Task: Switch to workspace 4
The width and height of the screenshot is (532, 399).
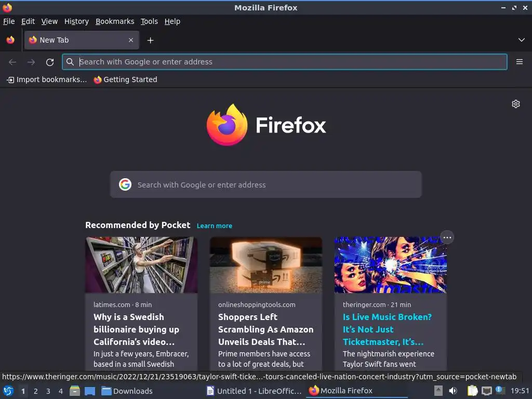Action: click(x=61, y=391)
